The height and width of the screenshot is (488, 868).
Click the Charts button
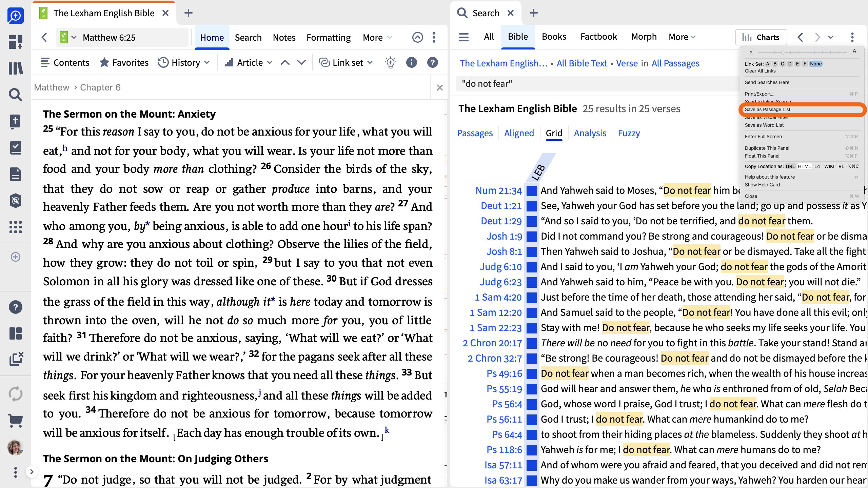pos(761,37)
